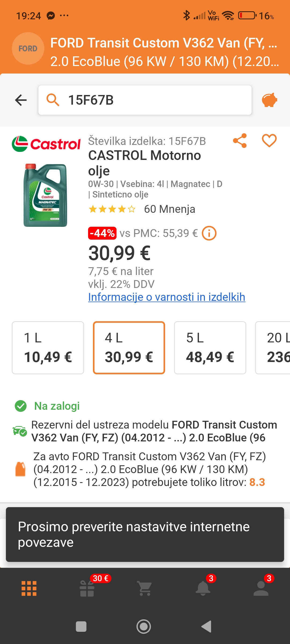Select 1 L size option
The image size is (290, 644).
(48, 347)
